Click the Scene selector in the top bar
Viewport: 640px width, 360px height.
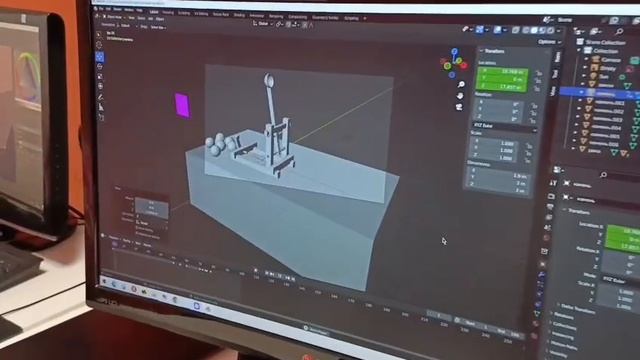(x=565, y=20)
